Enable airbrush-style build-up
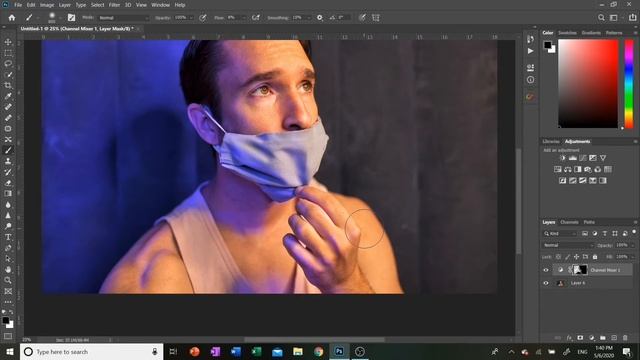 (256, 18)
